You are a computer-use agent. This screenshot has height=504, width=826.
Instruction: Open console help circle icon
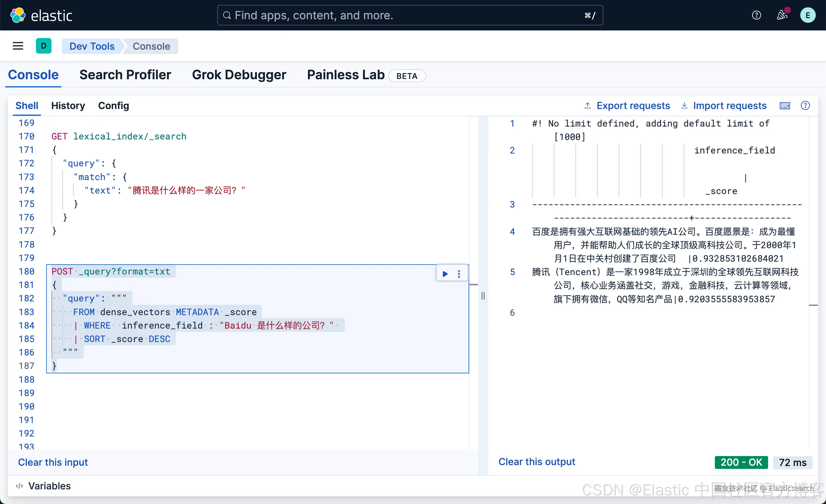pyautogui.click(x=805, y=106)
